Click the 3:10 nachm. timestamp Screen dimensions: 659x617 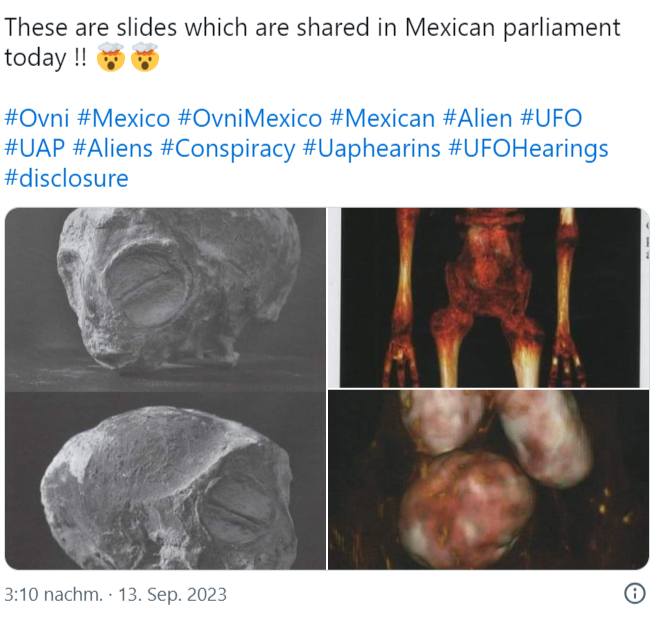(x=53, y=594)
